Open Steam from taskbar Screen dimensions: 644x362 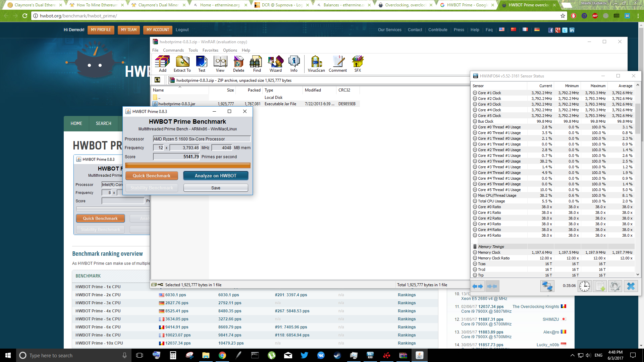(337, 355)
